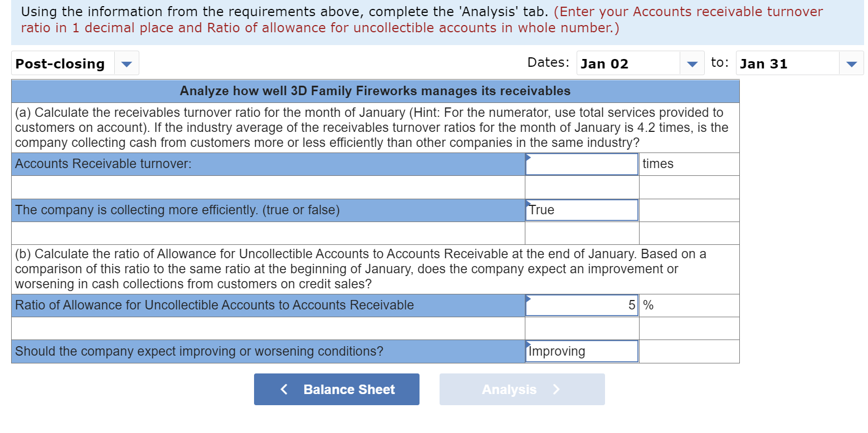
Task: Click the empty cell below the turnover entry
Action: pyautogui.click(x=581, y=186)
